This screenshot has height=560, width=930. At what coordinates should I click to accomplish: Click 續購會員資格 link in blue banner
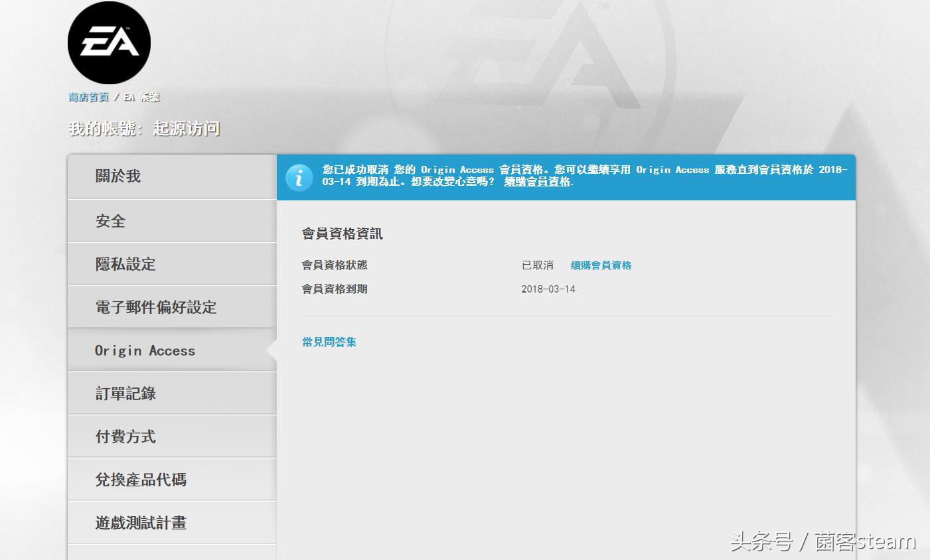click(x=537, y=182)
